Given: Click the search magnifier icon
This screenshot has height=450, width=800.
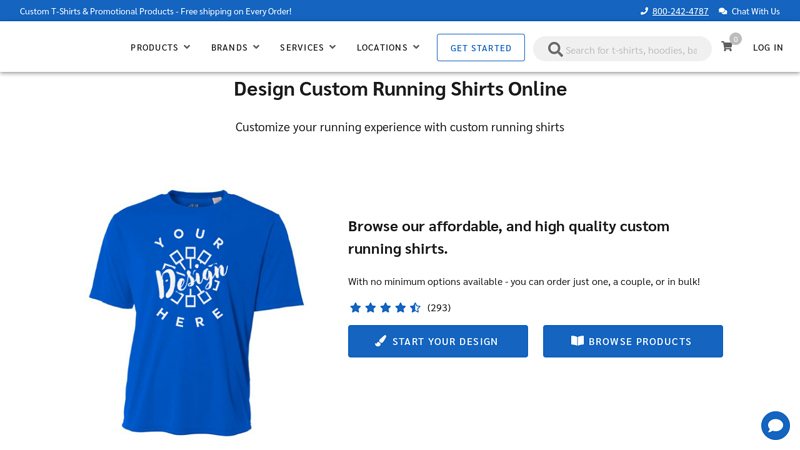Looking at the screenshot, I should click(555, 49).
